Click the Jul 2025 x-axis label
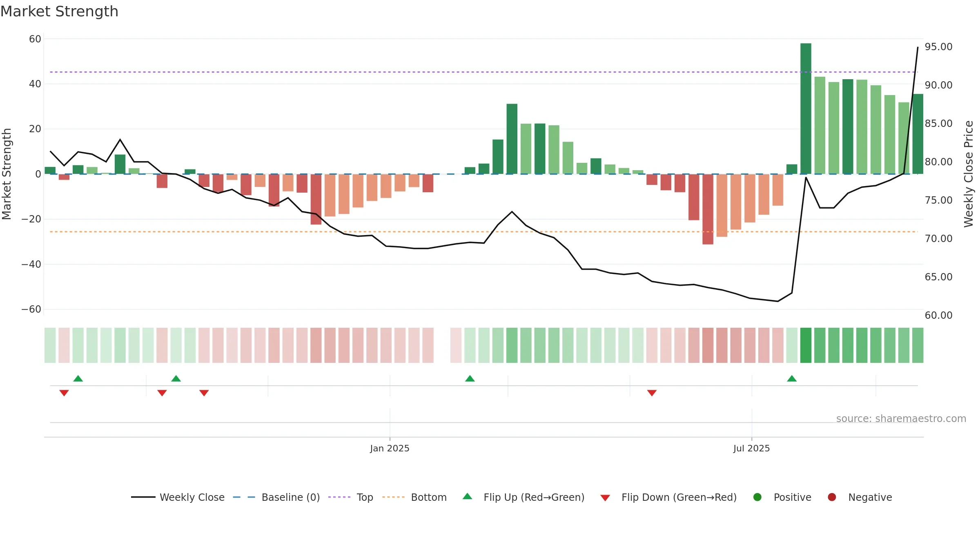 pyautogui.click(x=751, y=449)
